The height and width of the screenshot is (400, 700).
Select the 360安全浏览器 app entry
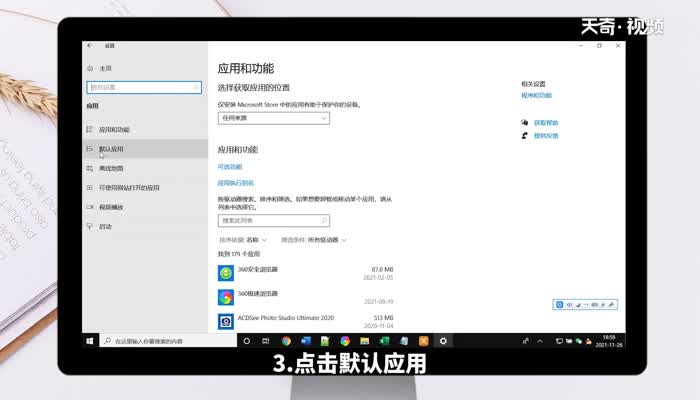click(x=305, y=273)
